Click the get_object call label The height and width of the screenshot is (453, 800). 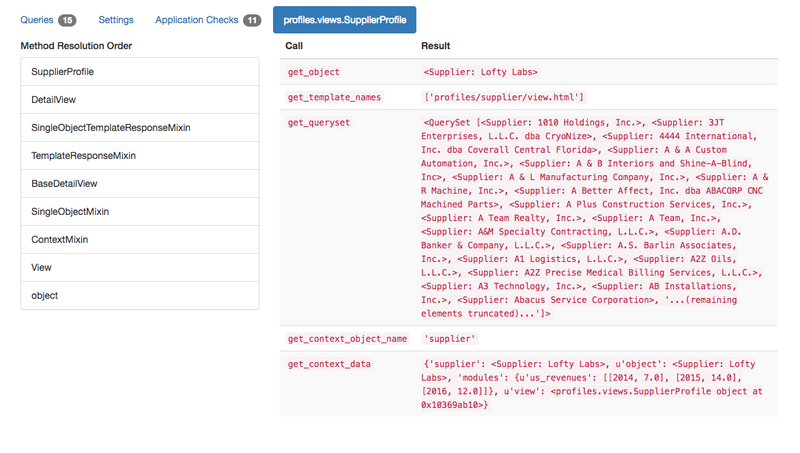coord(313,72)
